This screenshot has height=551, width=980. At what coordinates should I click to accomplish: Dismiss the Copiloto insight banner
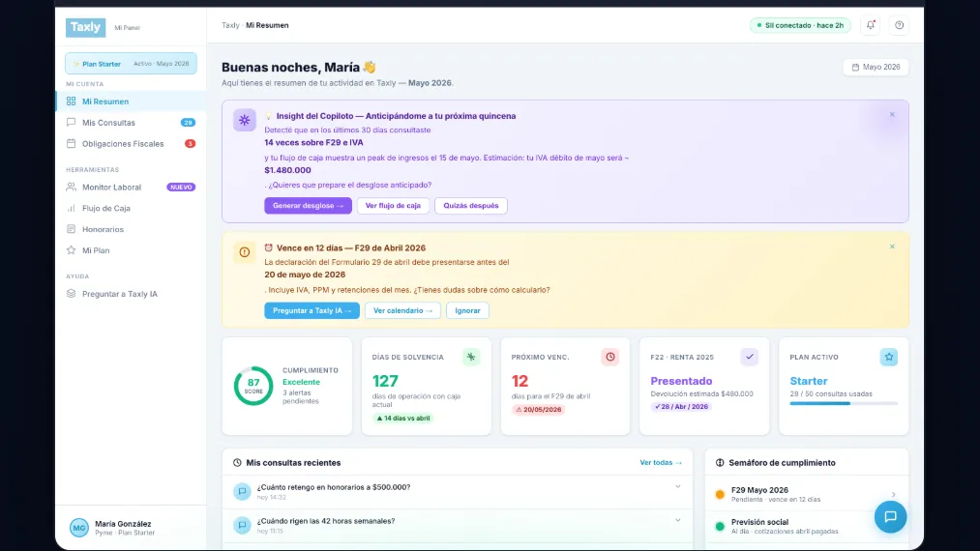(892, 114)
